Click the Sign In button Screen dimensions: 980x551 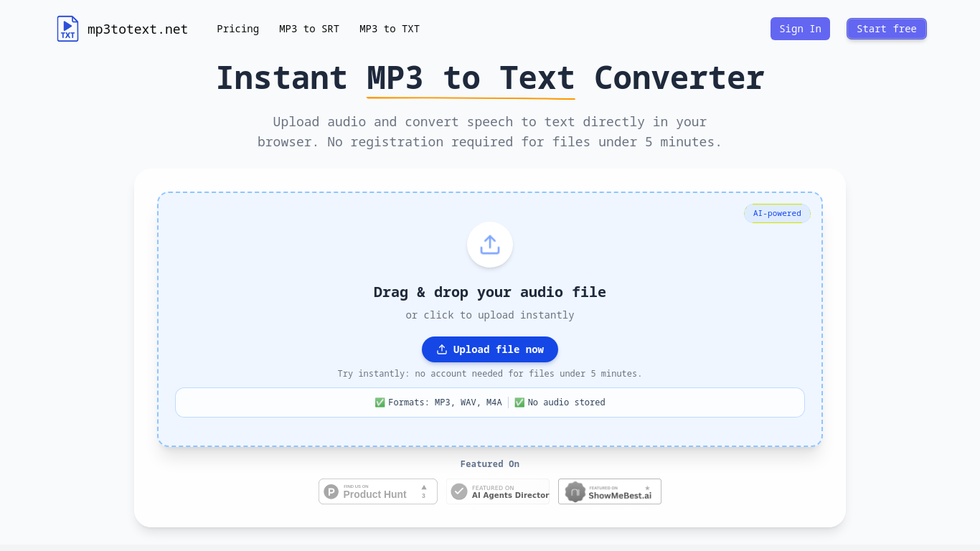pos(800,29)
